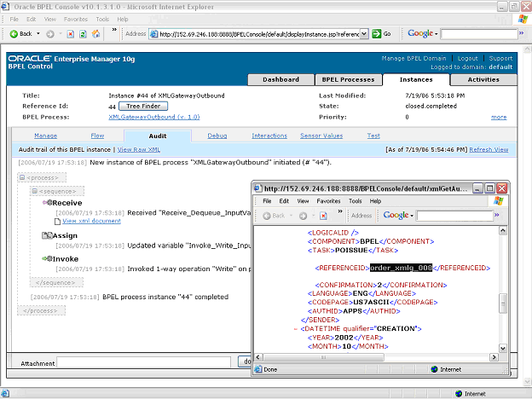The image size is (532, 399).
Task: Click the Refresh View link
Action: pyautogui.click(x=489, y=150)
